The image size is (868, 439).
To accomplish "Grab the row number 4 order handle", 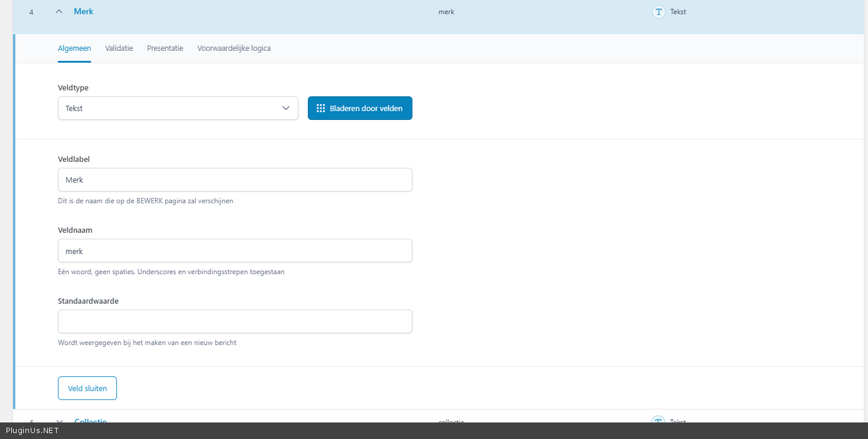I will (31, 12).
